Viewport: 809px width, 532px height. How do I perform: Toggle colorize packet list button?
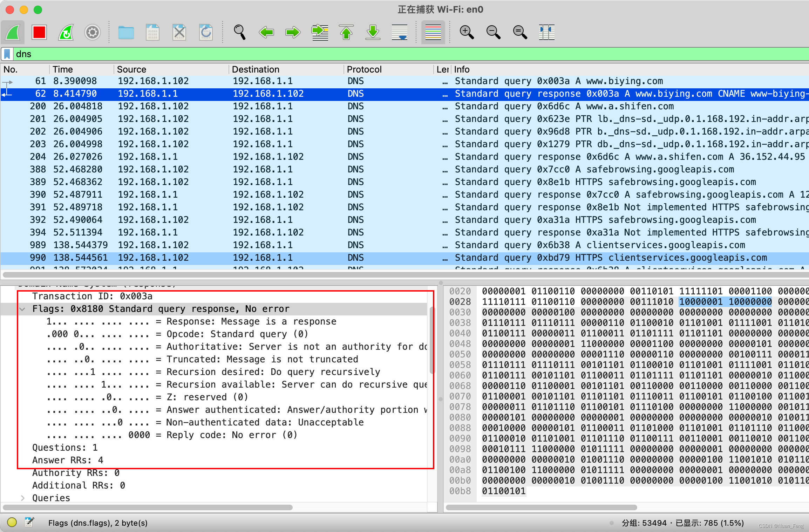coord(433,33)
